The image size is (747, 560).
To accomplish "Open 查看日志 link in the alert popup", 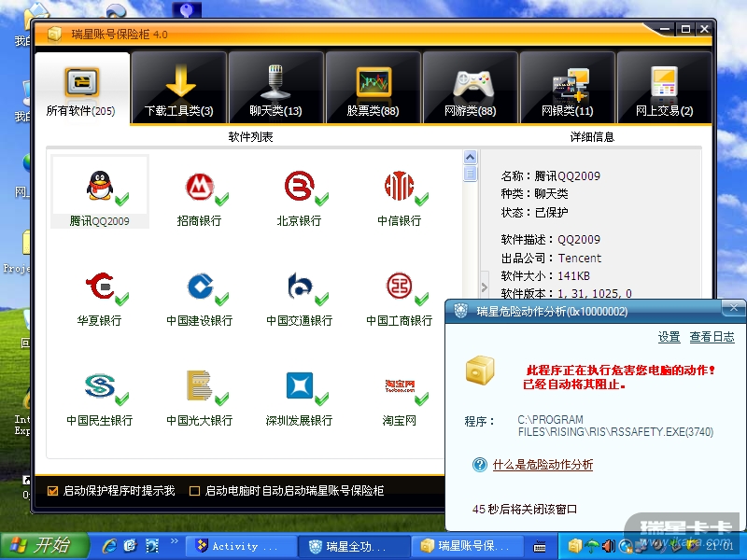I will (712, 337).
